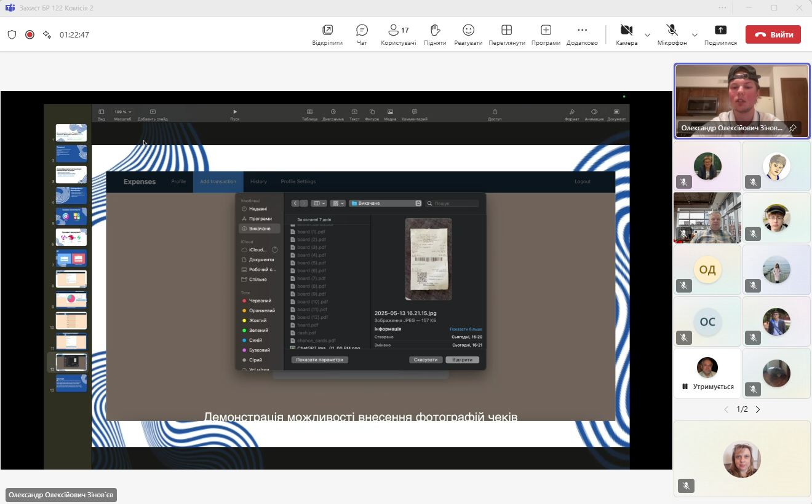Go to previous participants page
812x504 pixels.
click(726, 409)
